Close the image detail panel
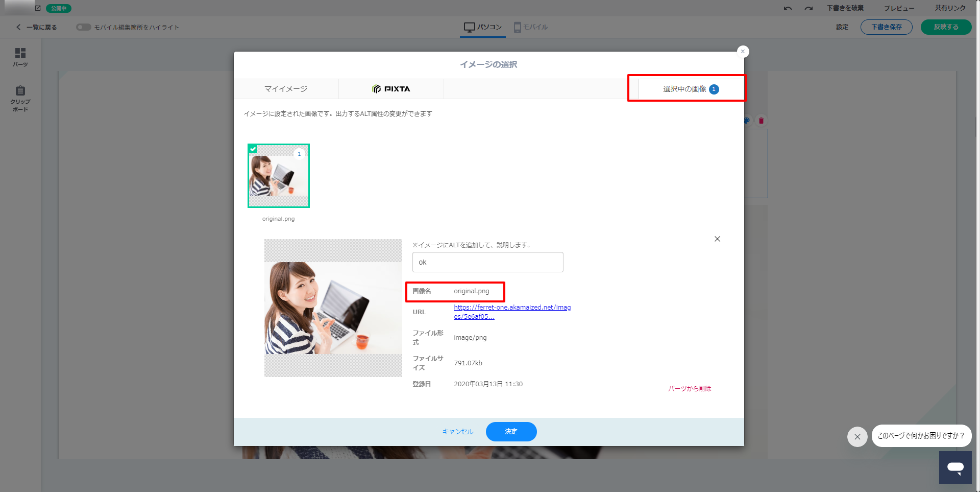980x492 pixels. 717,239
